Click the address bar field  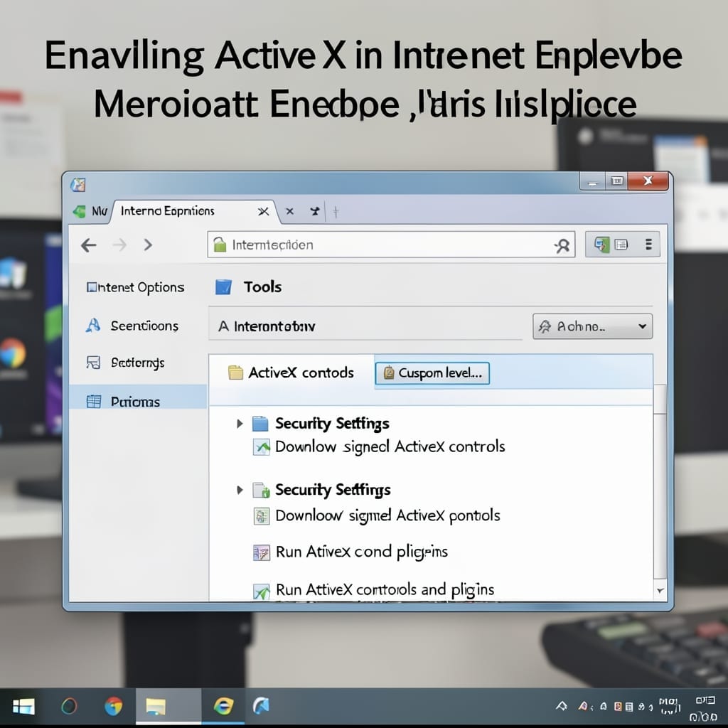[392, 245]
